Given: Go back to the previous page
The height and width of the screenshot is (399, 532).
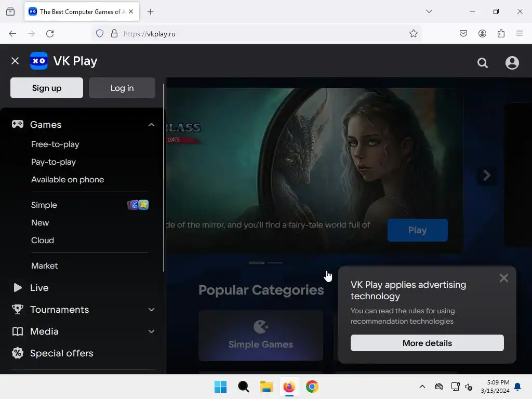Looking at the screenshot, I should click(12, 34).
